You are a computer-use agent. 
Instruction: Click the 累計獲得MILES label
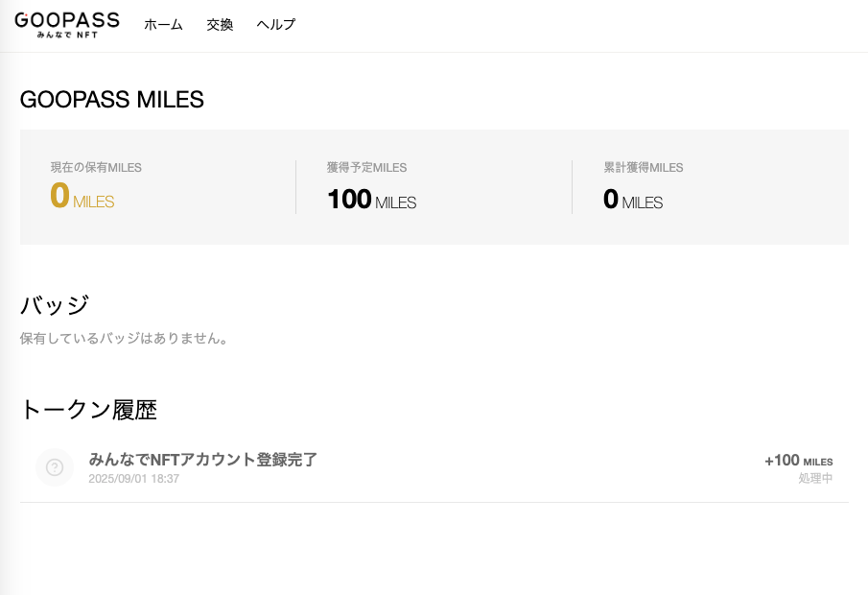point(644,167)
